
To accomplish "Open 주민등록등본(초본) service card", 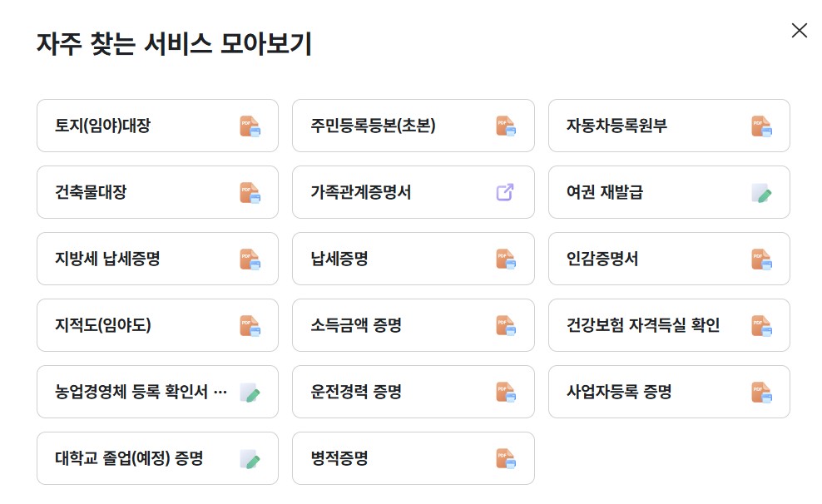I will coord(413,126).
